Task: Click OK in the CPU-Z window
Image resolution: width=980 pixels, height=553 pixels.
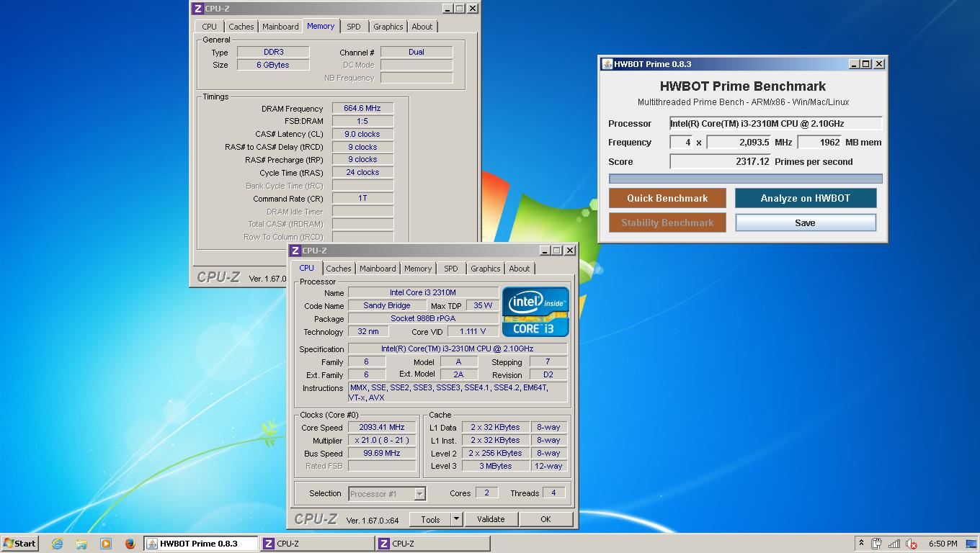Action: (545, 519)
